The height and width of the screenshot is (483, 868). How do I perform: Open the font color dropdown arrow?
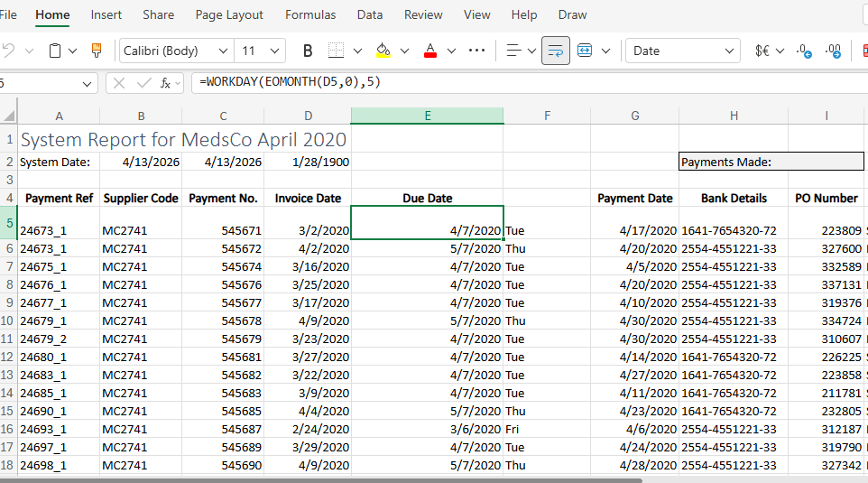pos(452,51)
